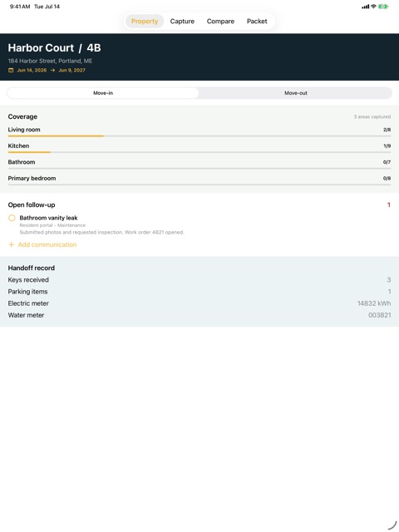
Task: Go to the Packet tab
Action: pyautogui.click(x=257, y=21)
